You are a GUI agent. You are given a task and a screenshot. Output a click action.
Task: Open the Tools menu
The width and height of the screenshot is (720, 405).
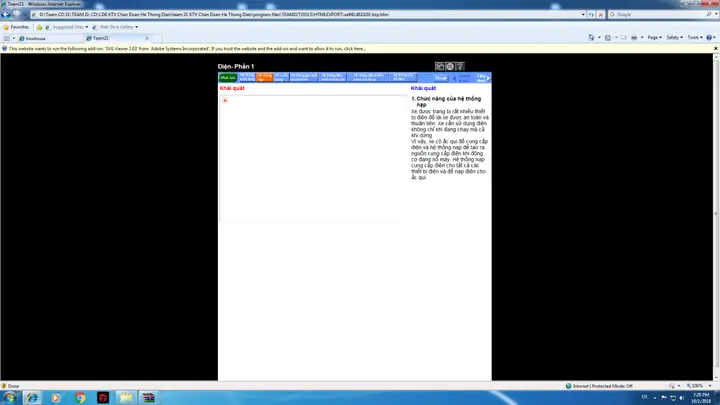tap(695, 38)
